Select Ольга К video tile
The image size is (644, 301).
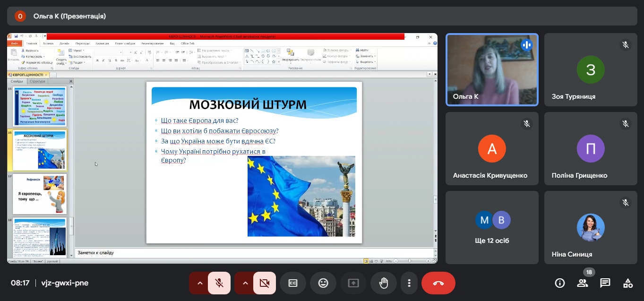click(492, 69)
